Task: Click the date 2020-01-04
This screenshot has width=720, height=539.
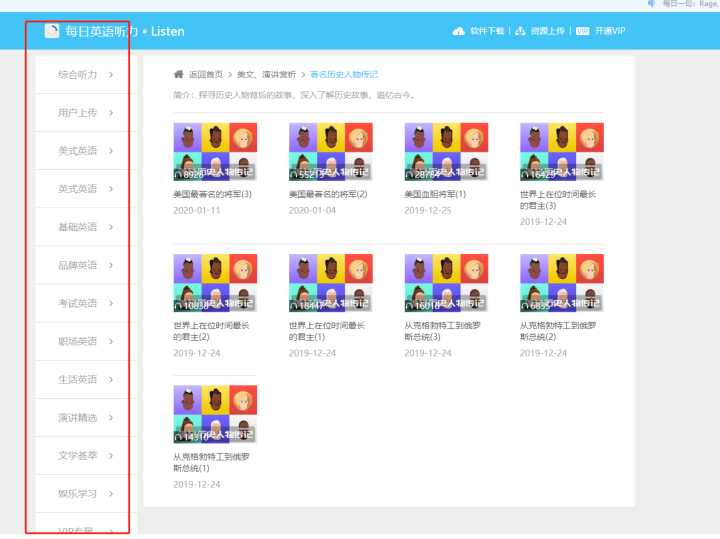Action: [x=312, y=210]
